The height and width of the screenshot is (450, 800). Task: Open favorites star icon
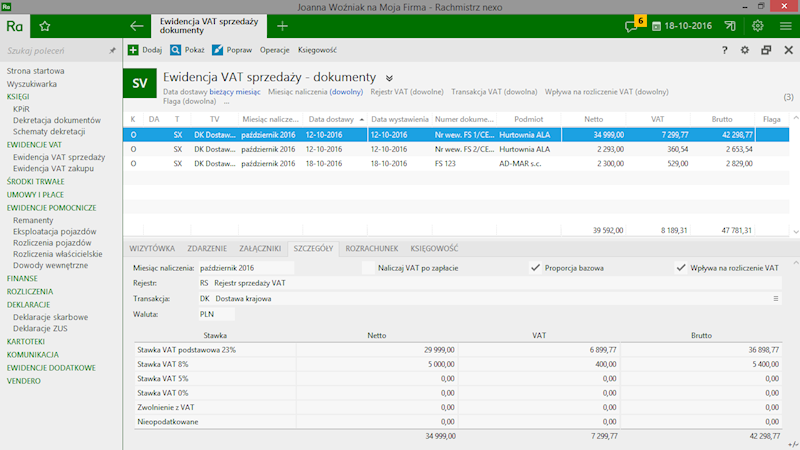[45, 26]
